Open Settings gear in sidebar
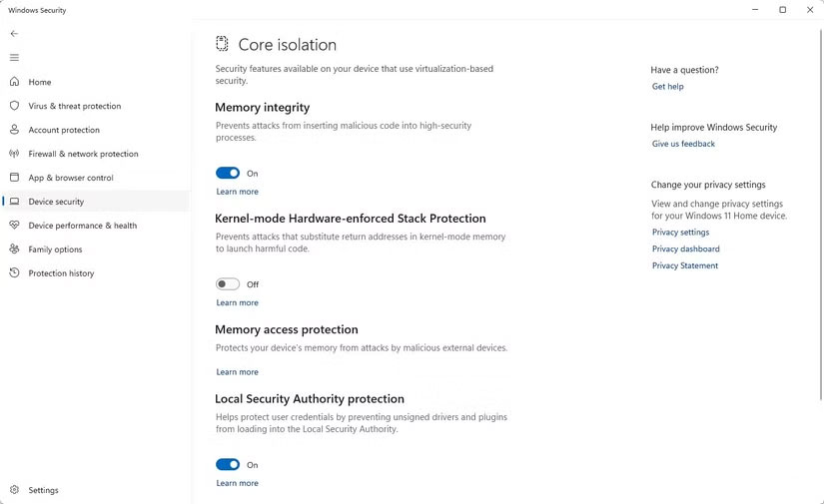 14,490
